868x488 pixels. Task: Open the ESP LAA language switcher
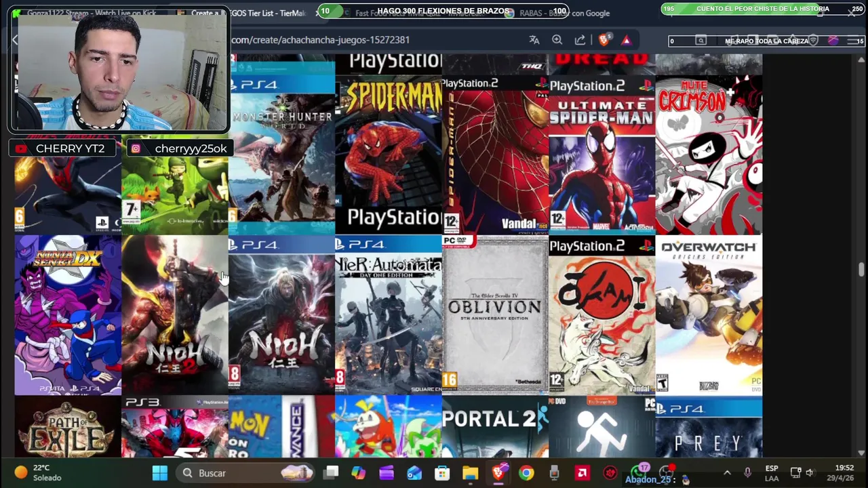(772, 473)
